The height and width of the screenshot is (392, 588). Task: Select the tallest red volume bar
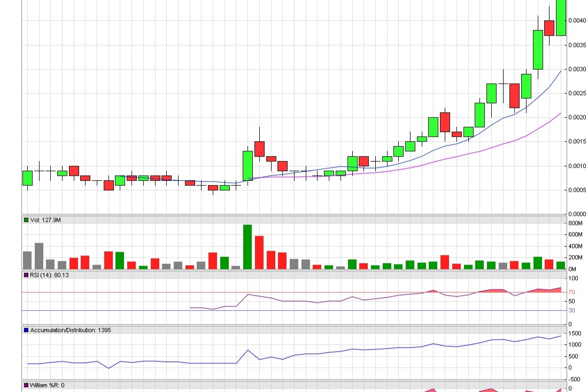[x=259, y=252]
